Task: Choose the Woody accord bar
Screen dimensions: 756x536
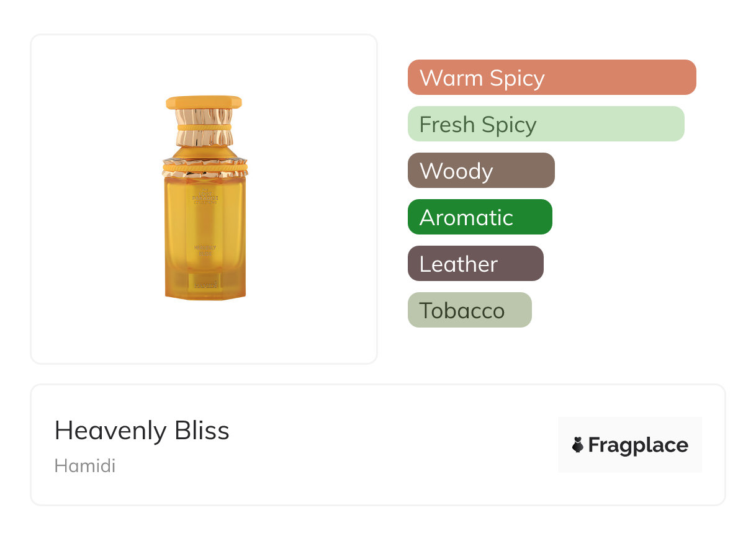Action: point(480,171)
